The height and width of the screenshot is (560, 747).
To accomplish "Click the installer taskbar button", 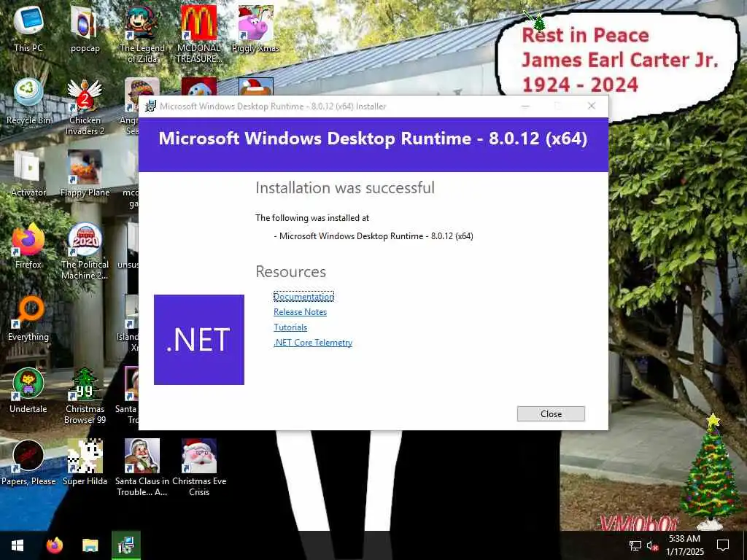I will pos(126,545).
